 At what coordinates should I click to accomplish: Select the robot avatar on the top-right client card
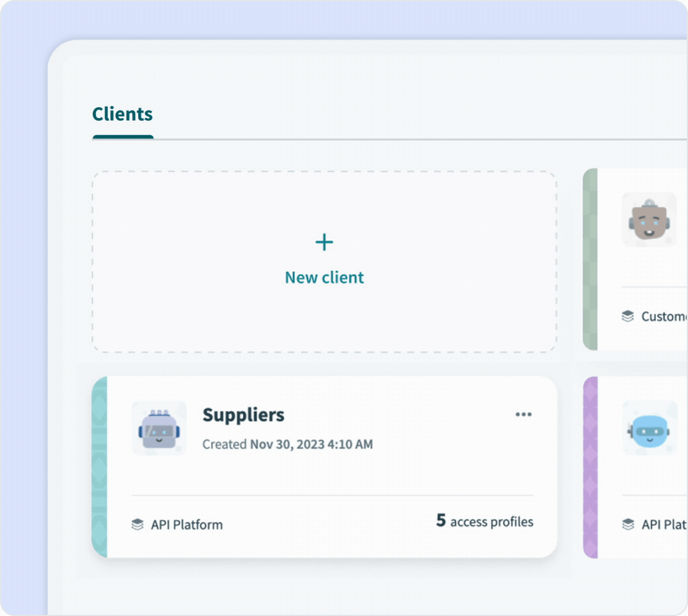649,220
